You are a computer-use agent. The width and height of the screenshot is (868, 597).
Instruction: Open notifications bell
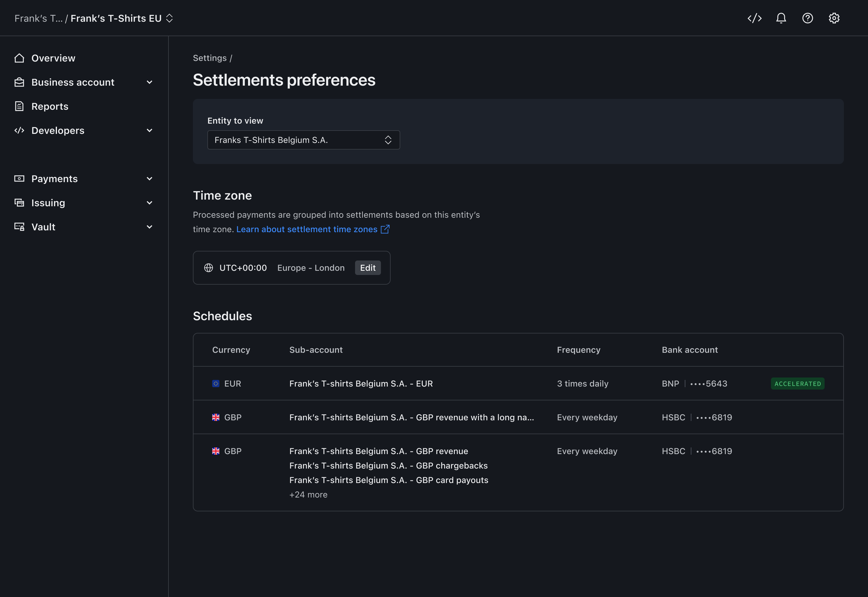click(x=781, y=18)
